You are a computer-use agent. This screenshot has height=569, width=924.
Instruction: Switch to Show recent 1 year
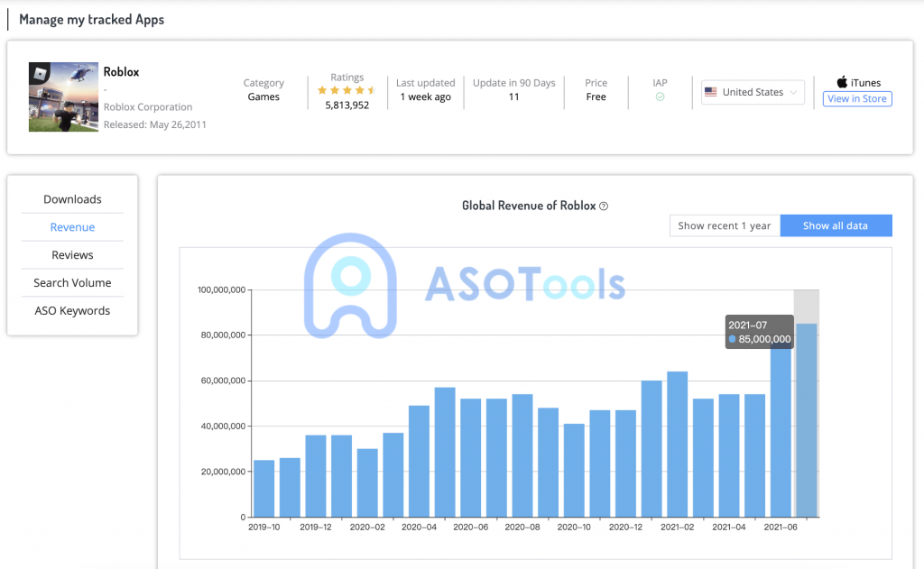click(725, 225)
